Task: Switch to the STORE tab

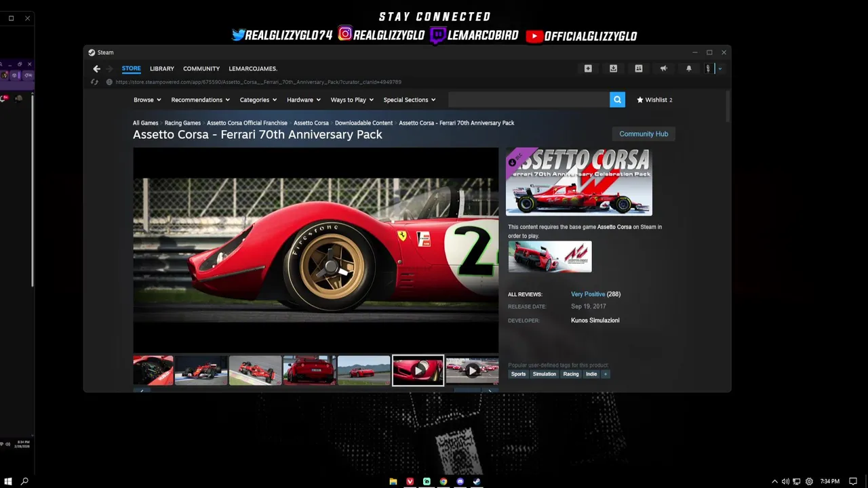Action: [132, 68]
